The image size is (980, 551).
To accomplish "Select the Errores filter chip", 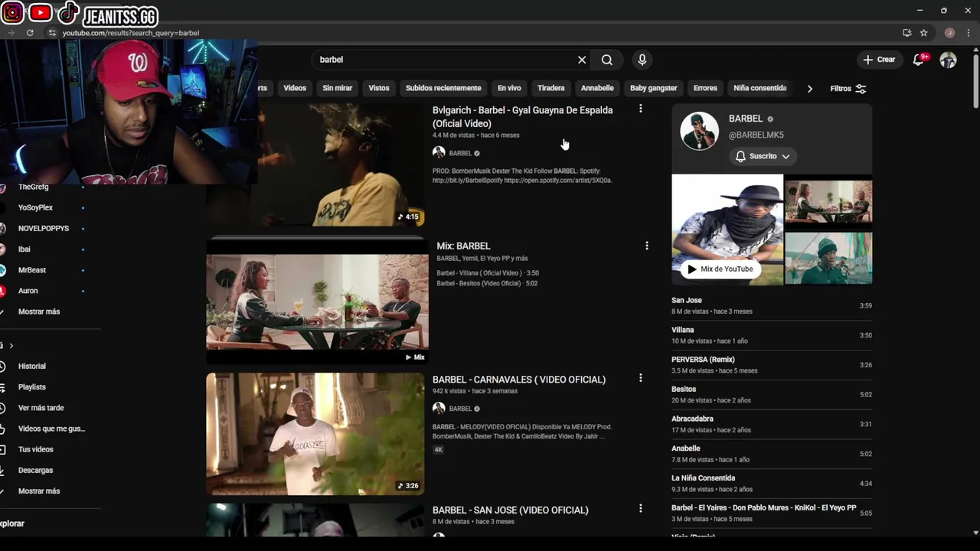I will tap(705, 88).
